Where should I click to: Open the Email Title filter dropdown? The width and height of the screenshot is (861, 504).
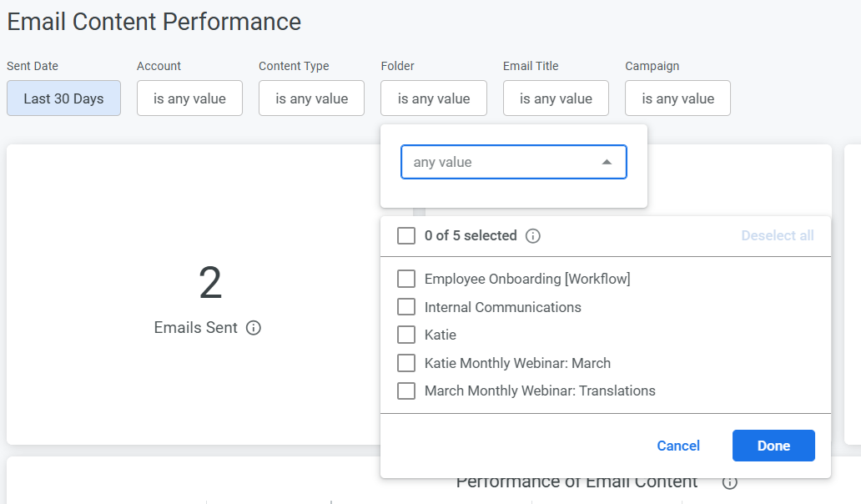point(556,98)
